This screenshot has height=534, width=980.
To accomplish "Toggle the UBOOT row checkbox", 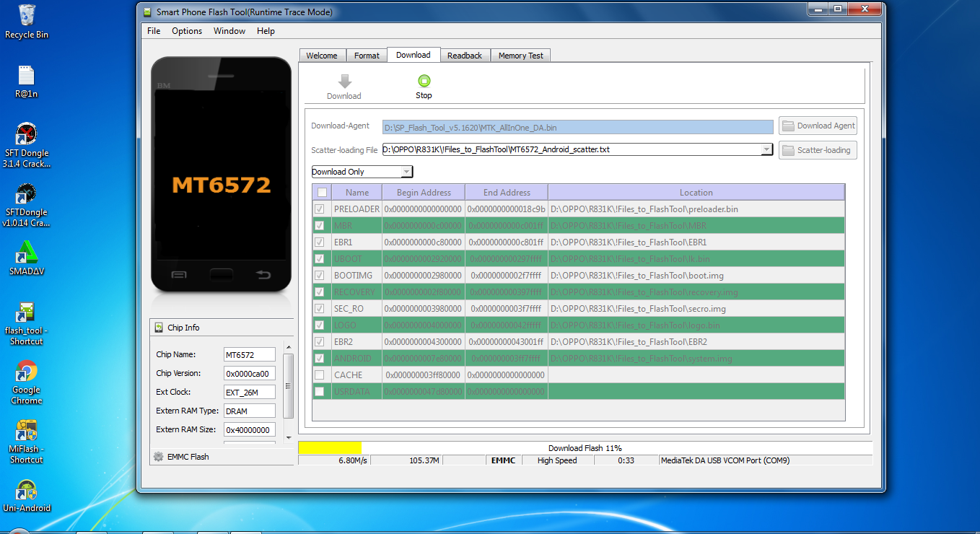I will click(319, 259).
